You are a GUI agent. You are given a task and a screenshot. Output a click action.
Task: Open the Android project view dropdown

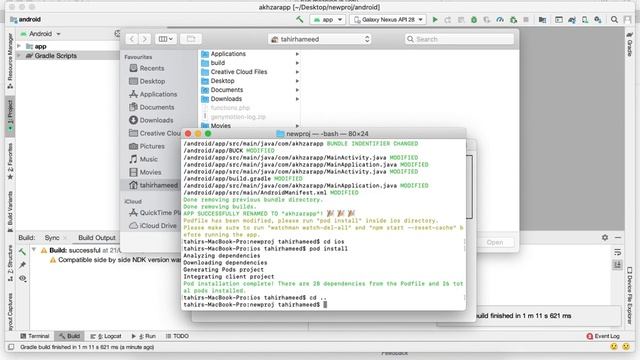[40, 33]
